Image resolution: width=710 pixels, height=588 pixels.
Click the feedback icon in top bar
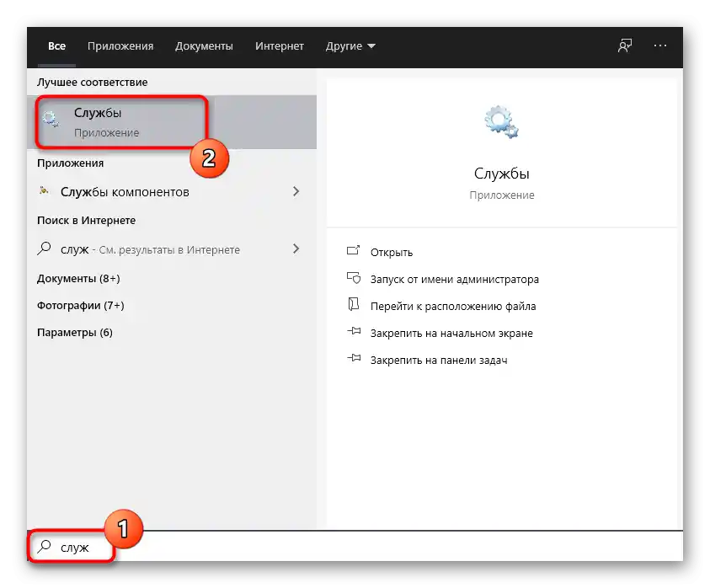click(x=625, y=45)
